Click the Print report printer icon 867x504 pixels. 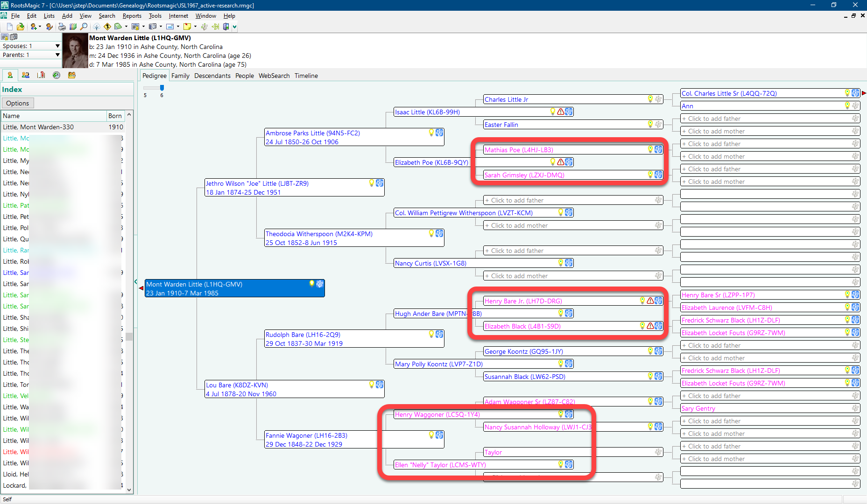[x=62, y=27]
